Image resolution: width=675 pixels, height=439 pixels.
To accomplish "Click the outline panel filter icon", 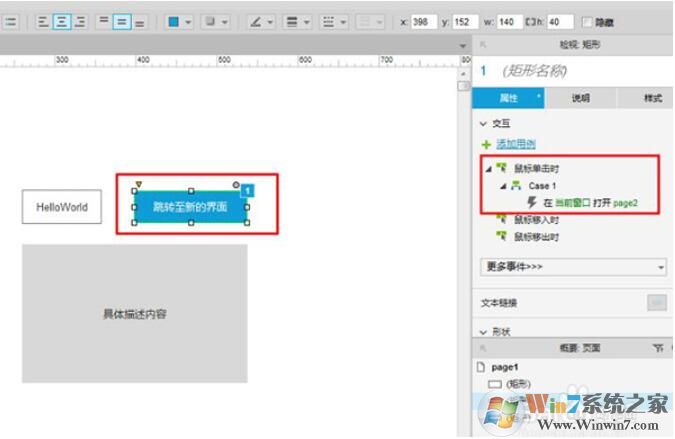I will pos(657,348).
